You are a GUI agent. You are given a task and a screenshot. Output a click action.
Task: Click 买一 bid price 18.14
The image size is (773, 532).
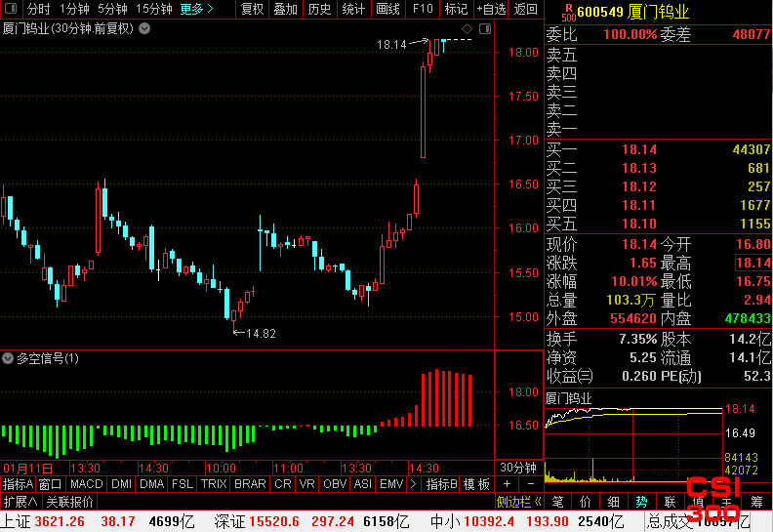(x=639, y=149)
